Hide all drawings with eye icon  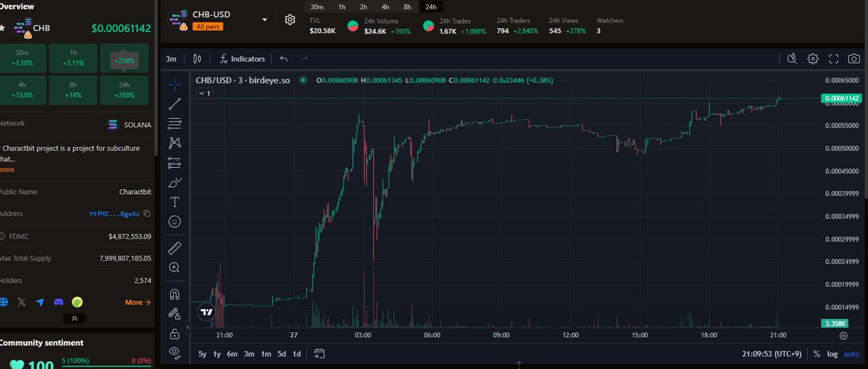click(174, 352)
